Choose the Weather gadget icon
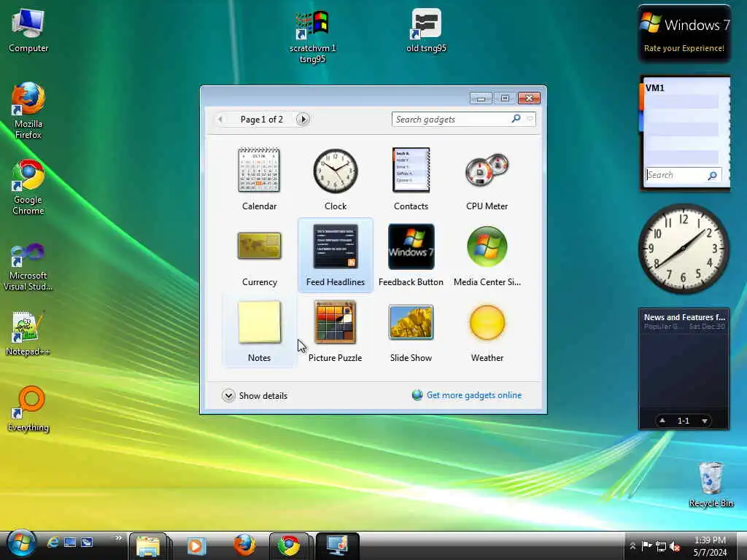This screenshot has height=560, width=747. pos(487,322)
